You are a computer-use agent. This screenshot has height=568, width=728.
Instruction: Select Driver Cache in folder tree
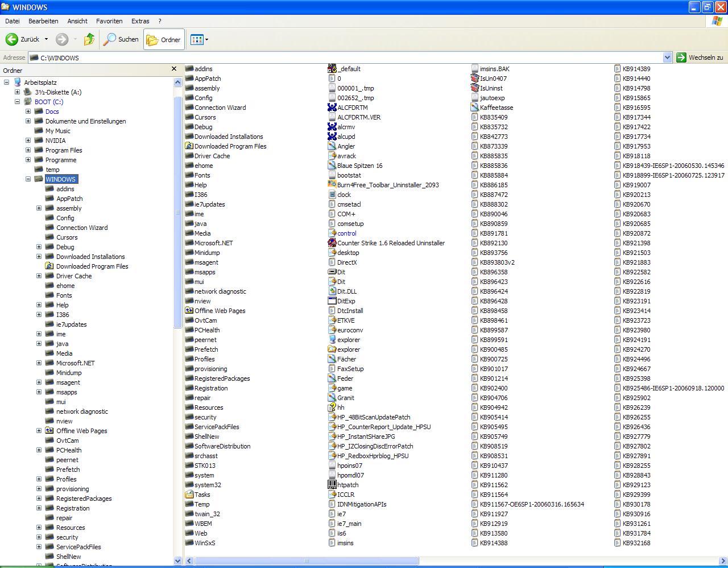pyautogui.click(x=74, y=276)
